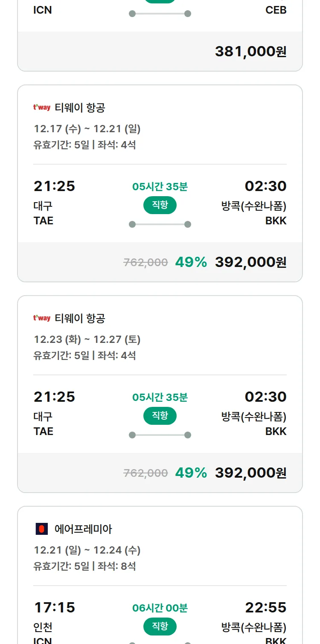Viewport: 320px width, 644px height.
Task: Select the 381,000원 fare to Cebu
Action: coord(250,52)
